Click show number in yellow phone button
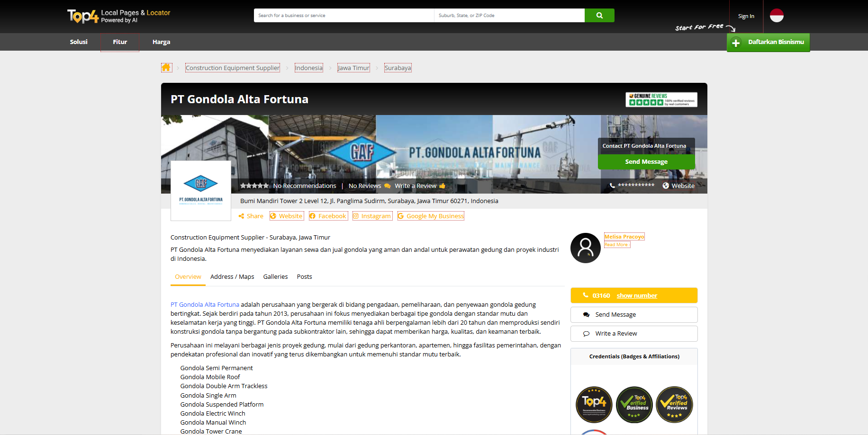The height and width of the screenshot is (435, 868). 637,295
